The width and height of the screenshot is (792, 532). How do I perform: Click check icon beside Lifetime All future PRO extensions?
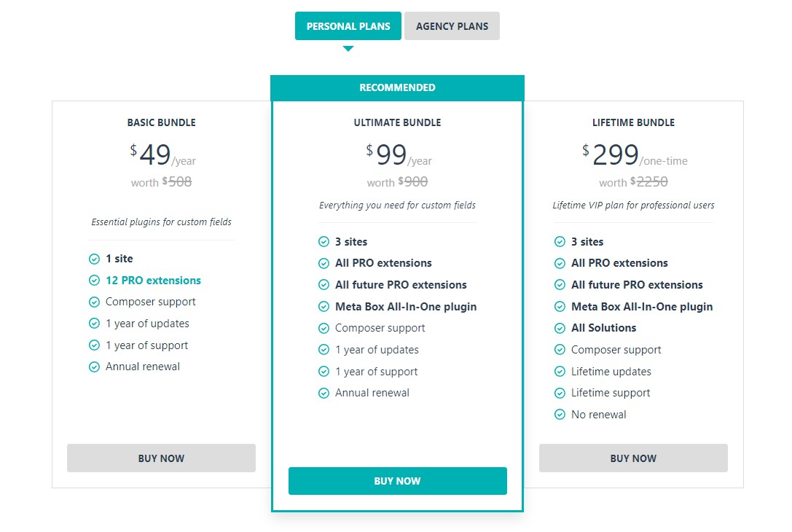pyautogui.click(x=560, y=285)
